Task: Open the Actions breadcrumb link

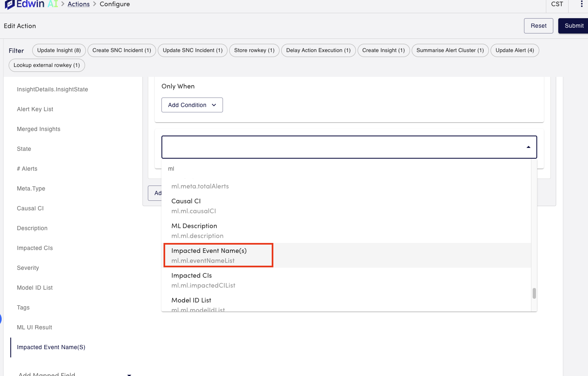Action: click(78, 4)
